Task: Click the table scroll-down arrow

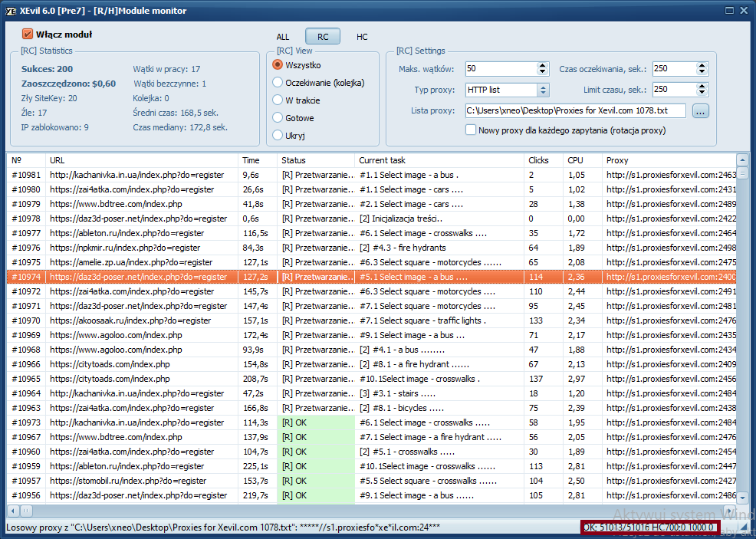Action: (x=742, y=497)
